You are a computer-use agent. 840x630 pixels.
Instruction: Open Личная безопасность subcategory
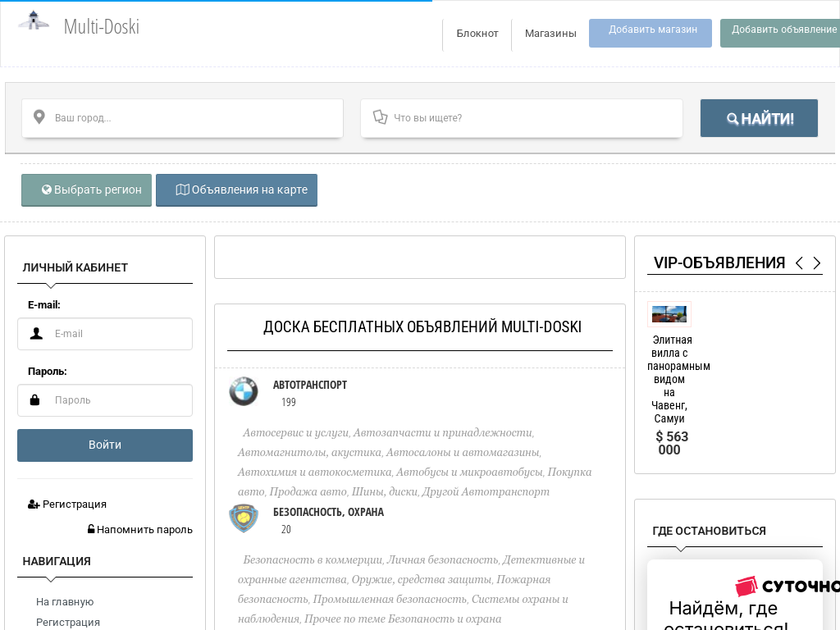(442, 559)
